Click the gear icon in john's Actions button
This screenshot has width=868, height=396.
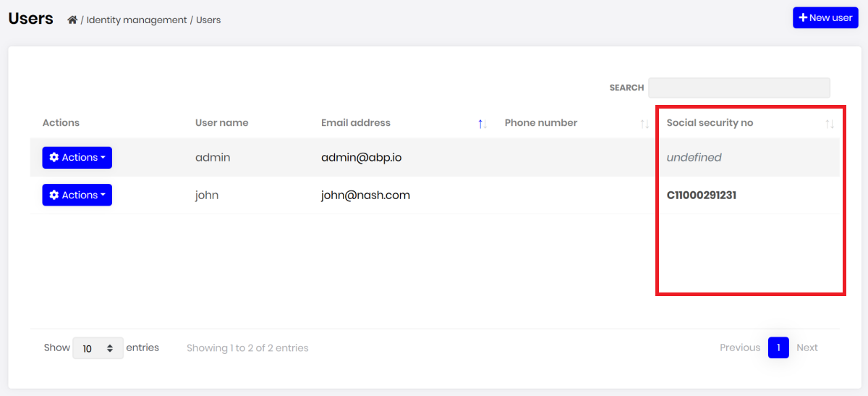tap(54, 195)
